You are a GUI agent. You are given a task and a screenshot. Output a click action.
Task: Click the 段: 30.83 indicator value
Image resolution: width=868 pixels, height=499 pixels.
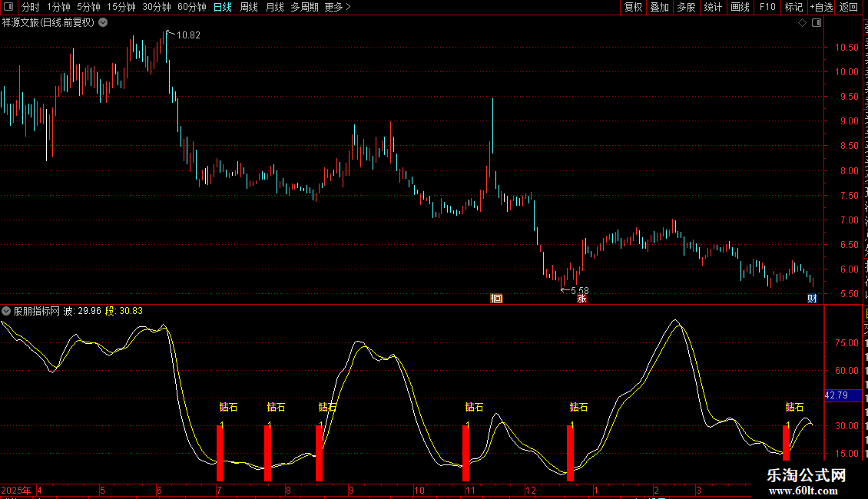tap(124, 312)
